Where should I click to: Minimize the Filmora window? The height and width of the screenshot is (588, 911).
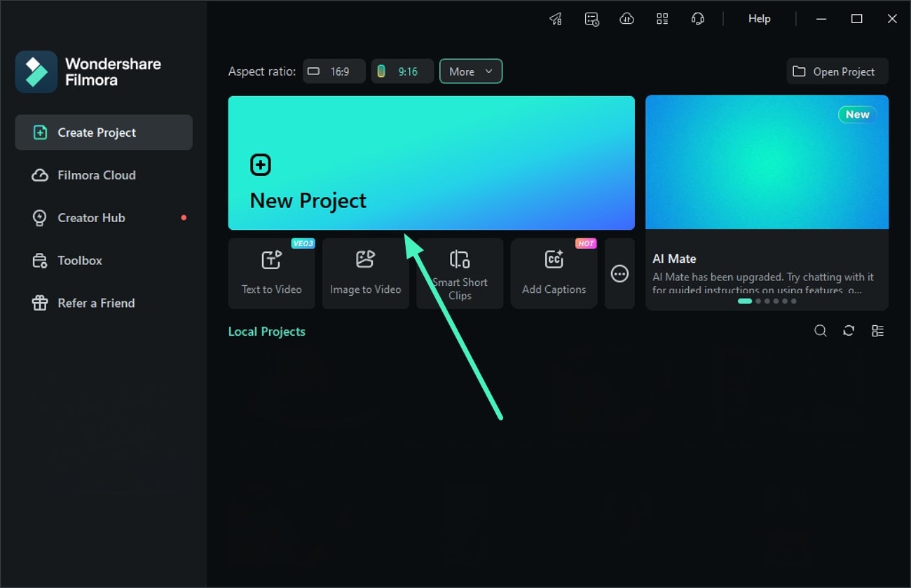[x=821, y=19]
